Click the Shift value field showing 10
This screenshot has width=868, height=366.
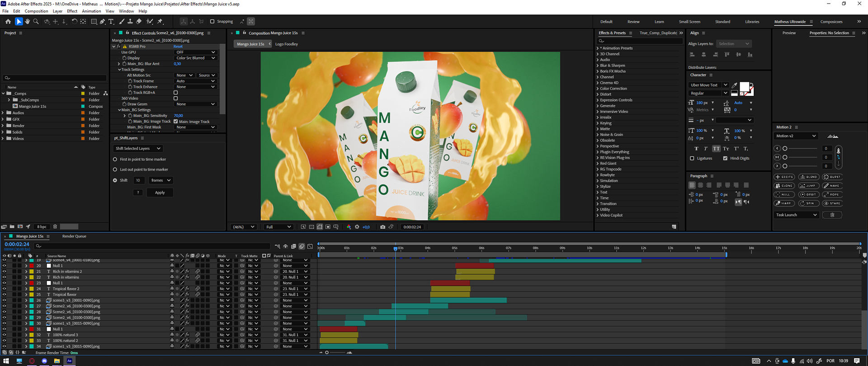[x=139, y=180]
